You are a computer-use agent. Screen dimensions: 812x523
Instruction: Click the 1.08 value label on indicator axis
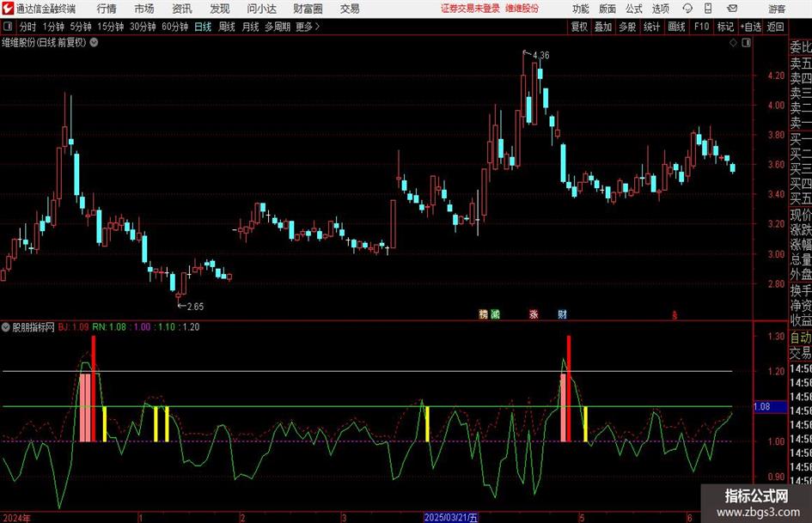[x=762, y=406]
